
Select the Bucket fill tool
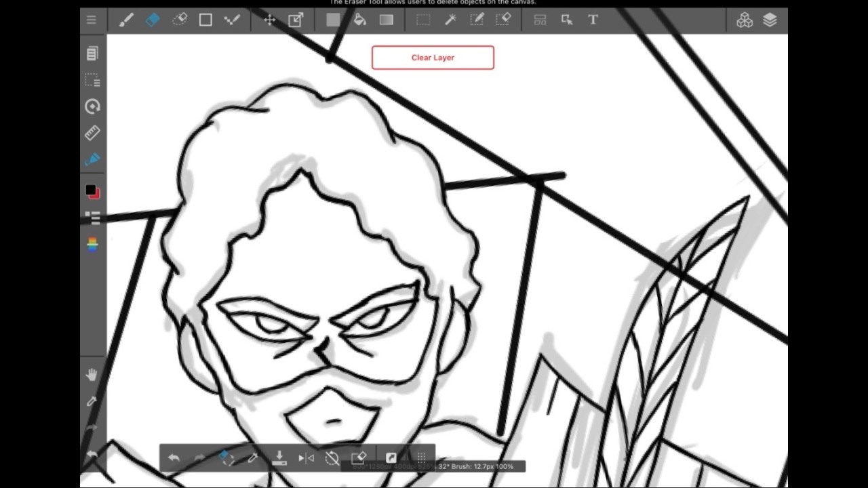pos(360,20)
